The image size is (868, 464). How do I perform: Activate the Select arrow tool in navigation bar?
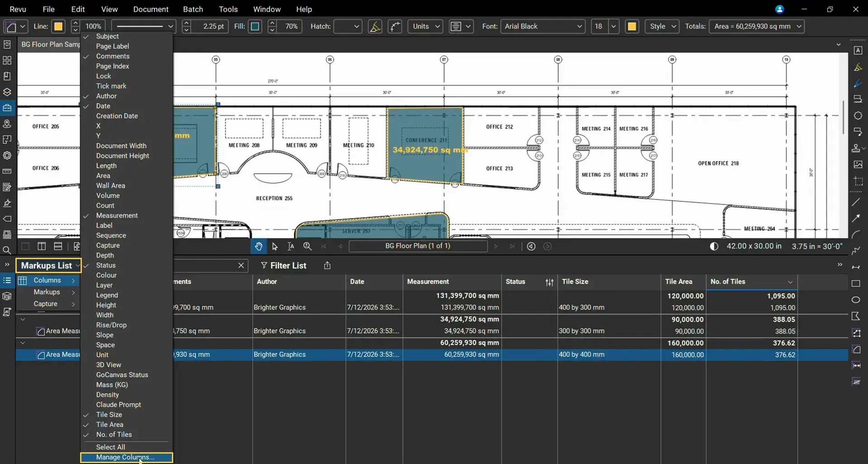(x=275, y=246)
